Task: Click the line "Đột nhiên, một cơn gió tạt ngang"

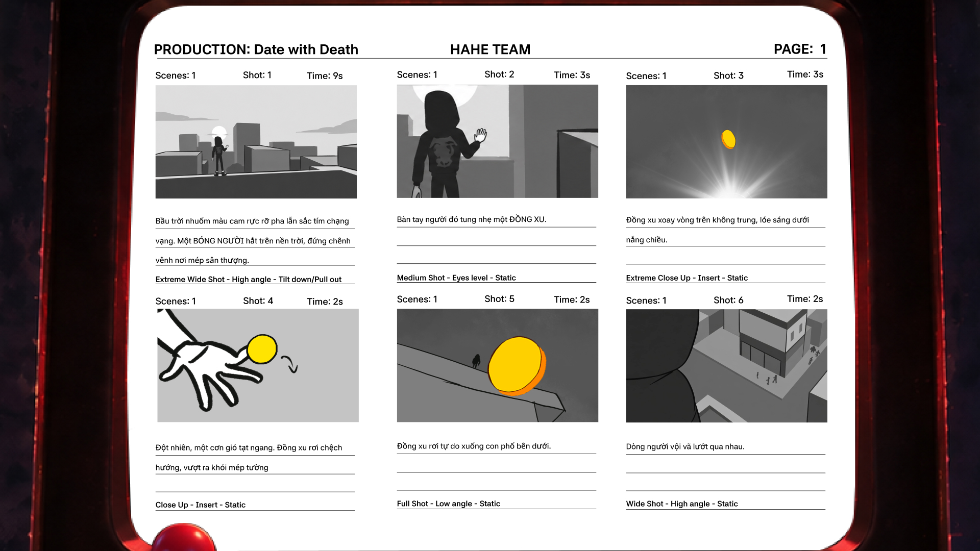Action: (x=249, y=447)
